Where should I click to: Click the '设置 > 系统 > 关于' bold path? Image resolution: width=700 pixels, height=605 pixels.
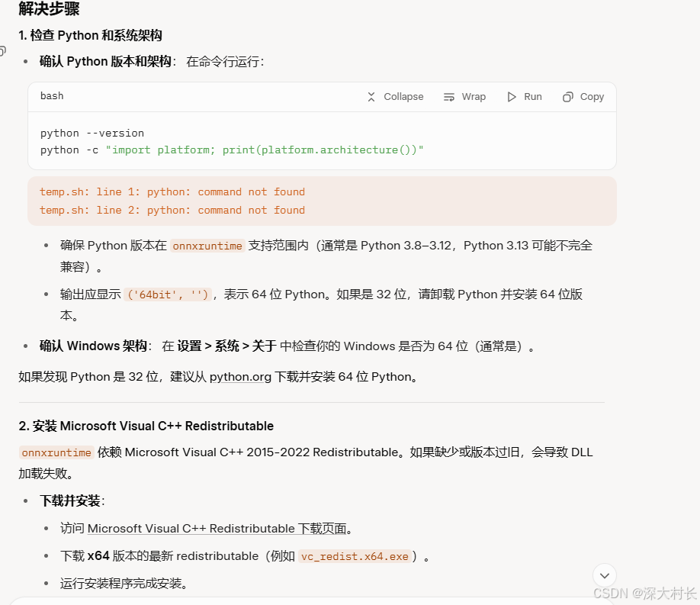point(226,346)
